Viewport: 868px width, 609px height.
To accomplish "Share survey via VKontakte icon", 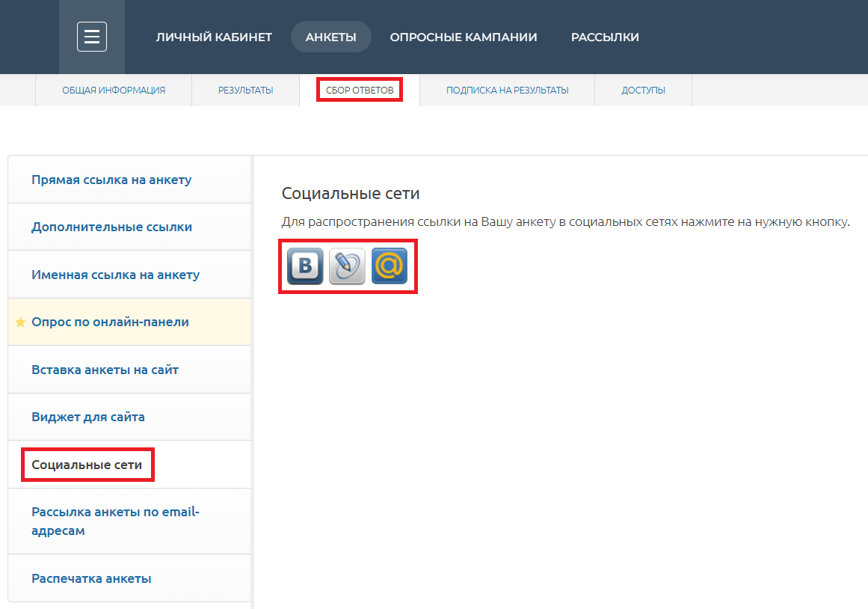I will tap(305, 266).
